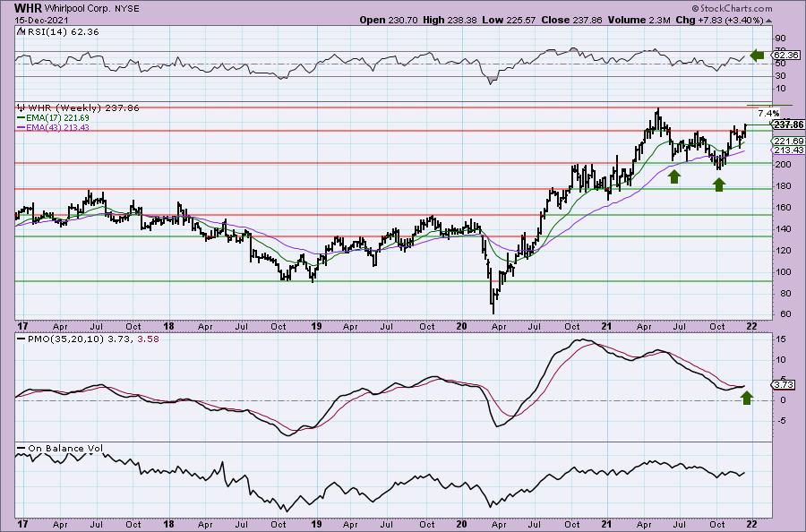Click the High 238.38 value

pyautogui.click(x=450, y=20)
